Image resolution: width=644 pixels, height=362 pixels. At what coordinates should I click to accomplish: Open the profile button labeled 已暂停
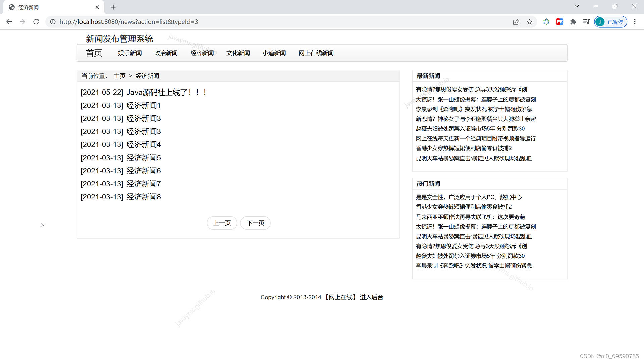tap(610, 22)
